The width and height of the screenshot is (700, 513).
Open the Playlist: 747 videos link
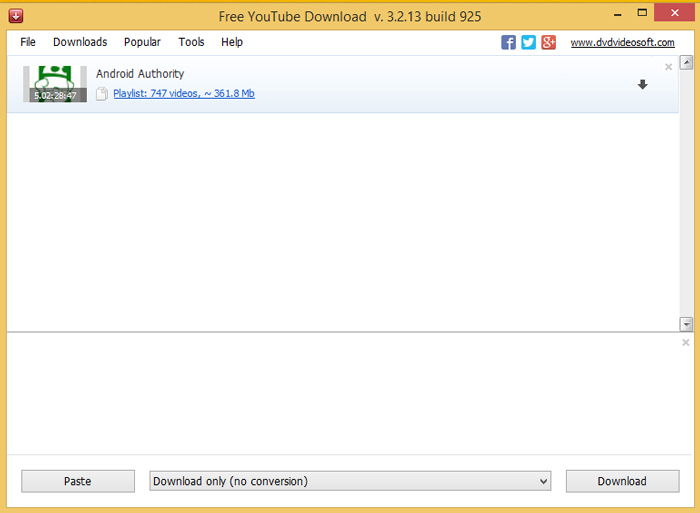point(184,93)
